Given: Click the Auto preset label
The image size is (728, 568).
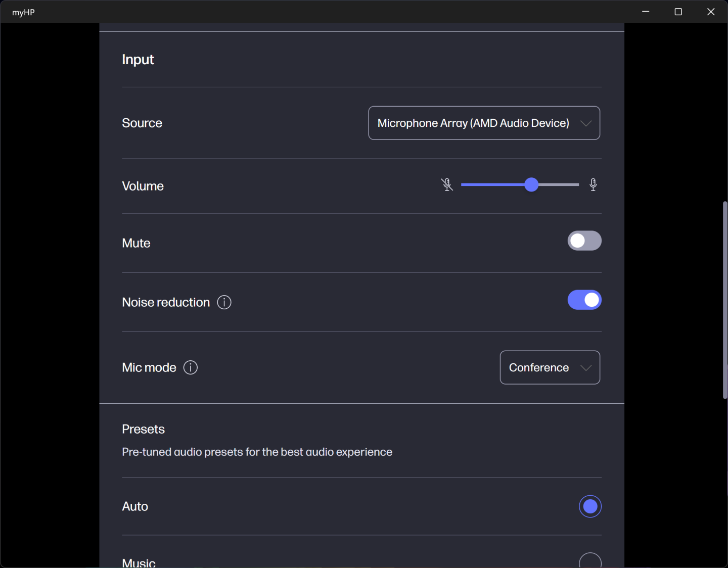Looking at the screenshot, I should point(135,506).
